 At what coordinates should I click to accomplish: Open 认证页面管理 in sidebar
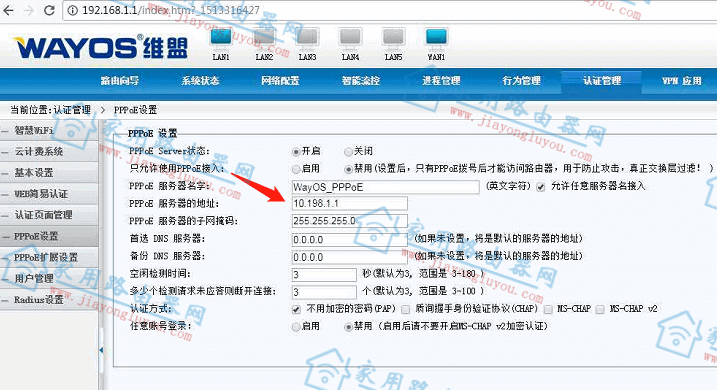(49, 215)
